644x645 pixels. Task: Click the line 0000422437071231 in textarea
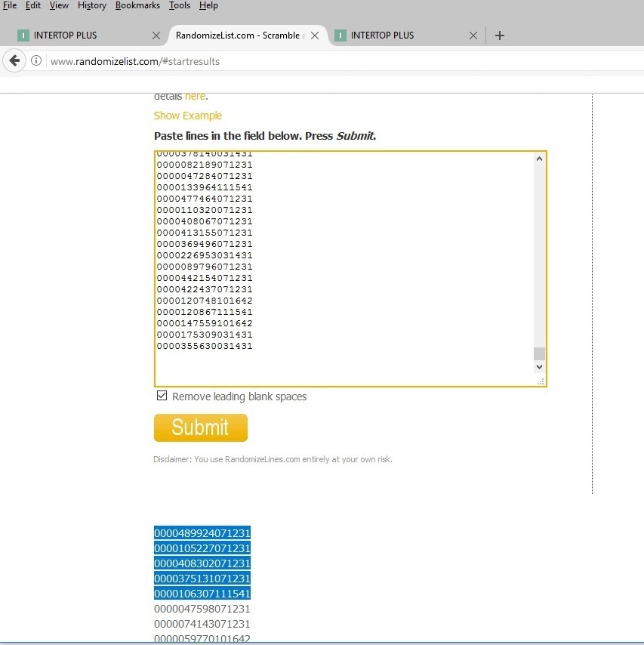click(x=205, y=289)
